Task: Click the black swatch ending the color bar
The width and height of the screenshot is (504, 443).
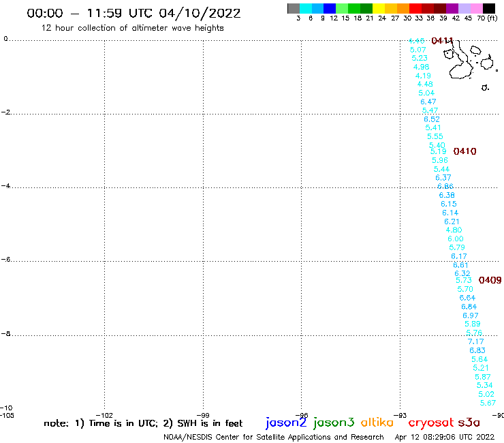Action: pos(489,8)
